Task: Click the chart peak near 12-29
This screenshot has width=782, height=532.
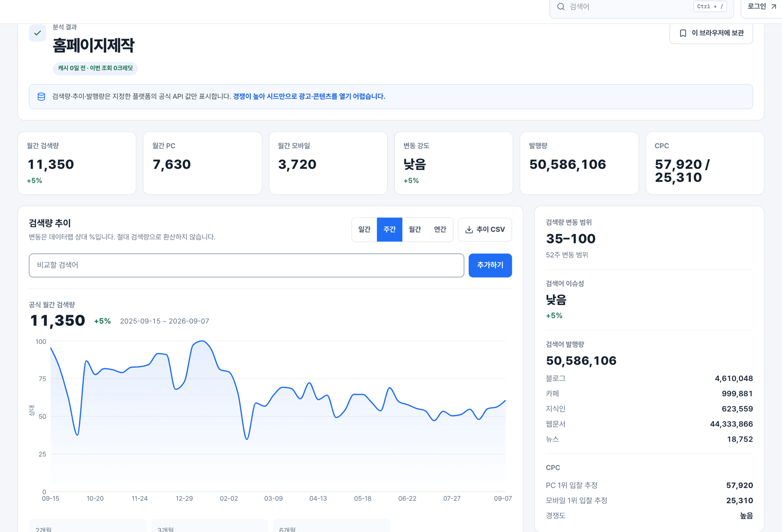Action: pyautogui.click(x=202, y=341)
